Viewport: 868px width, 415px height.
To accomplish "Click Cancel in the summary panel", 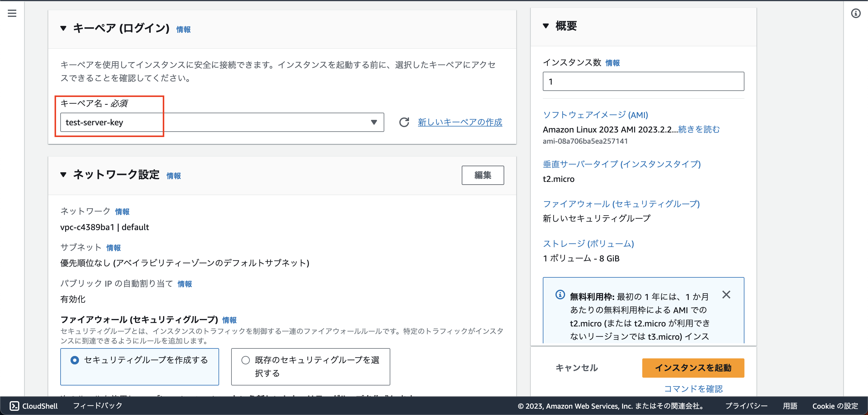I will [577, 367].
